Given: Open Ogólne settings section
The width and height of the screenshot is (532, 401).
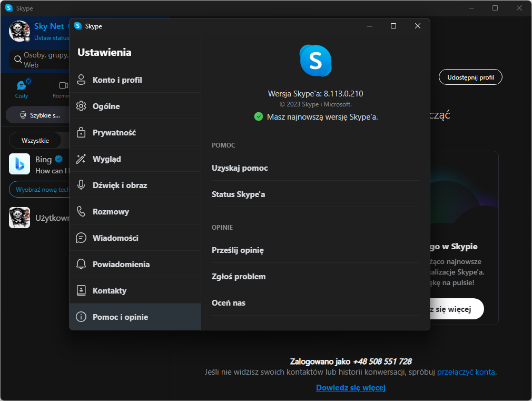Looking at the screenshot, I should [135, 106].
